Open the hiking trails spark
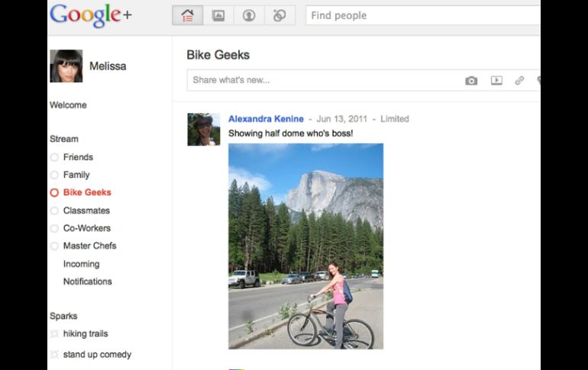This screenshot has width=588, height=370. pyautogui.click(x=86, y=333)
